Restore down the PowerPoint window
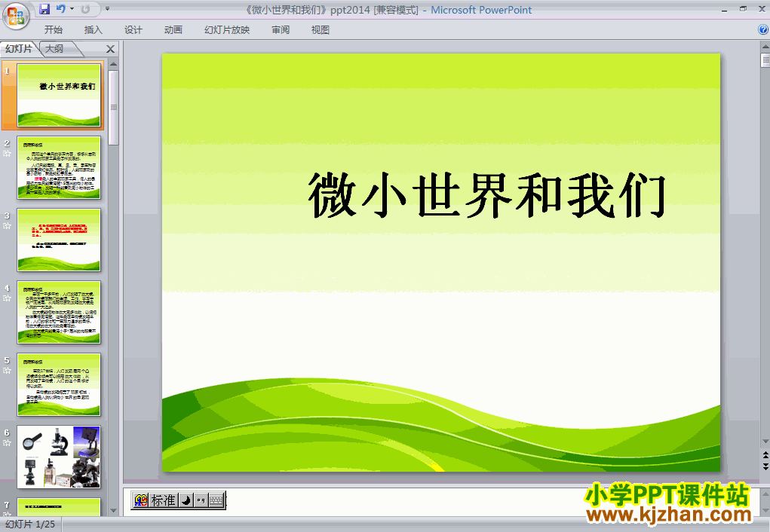 point(743,9)
